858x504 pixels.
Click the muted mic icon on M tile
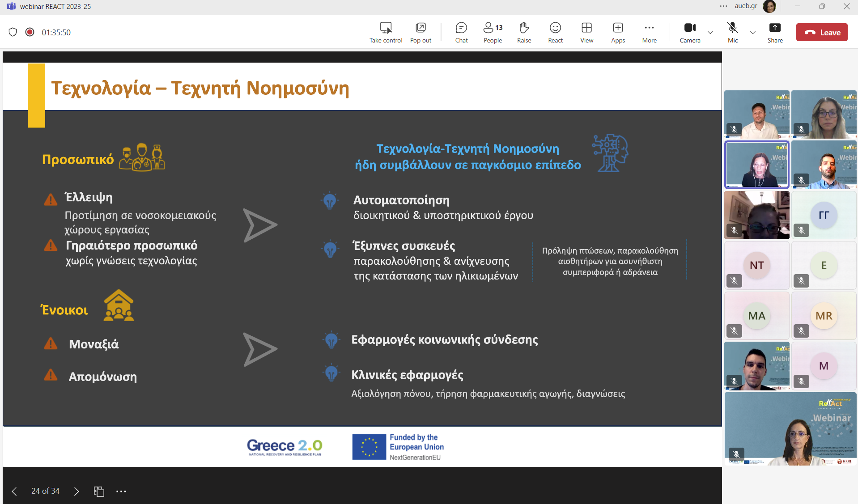pos(801,381)
